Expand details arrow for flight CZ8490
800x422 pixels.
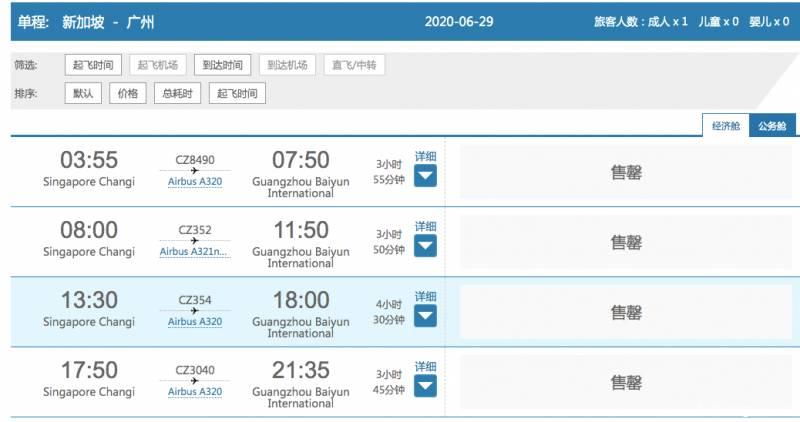point(425,176)
